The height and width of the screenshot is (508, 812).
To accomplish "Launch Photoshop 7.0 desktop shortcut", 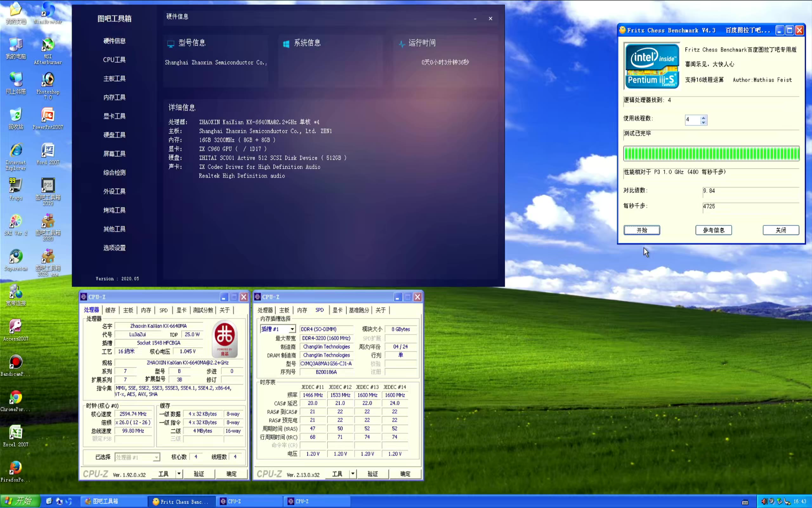I will [48, 86].
